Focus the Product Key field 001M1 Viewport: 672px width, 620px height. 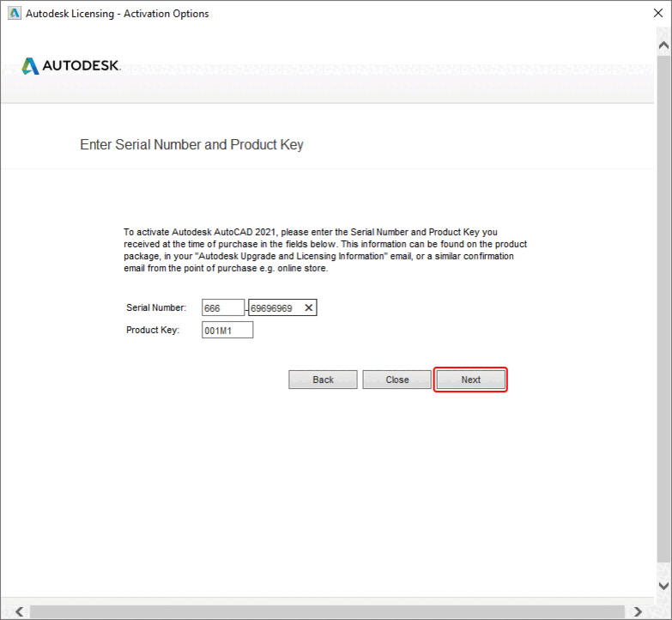227,330
